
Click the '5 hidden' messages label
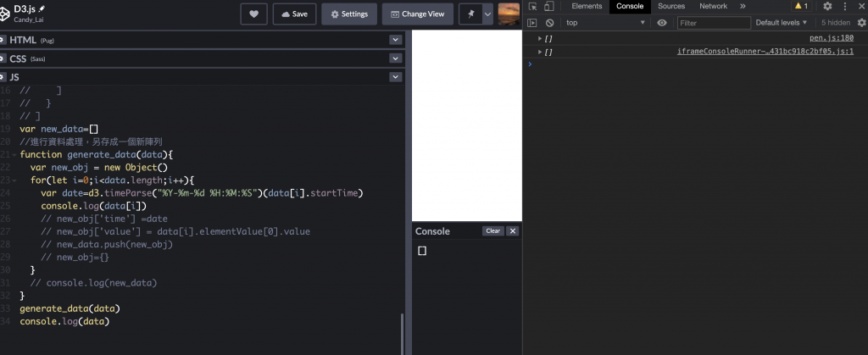pos(835,23)
